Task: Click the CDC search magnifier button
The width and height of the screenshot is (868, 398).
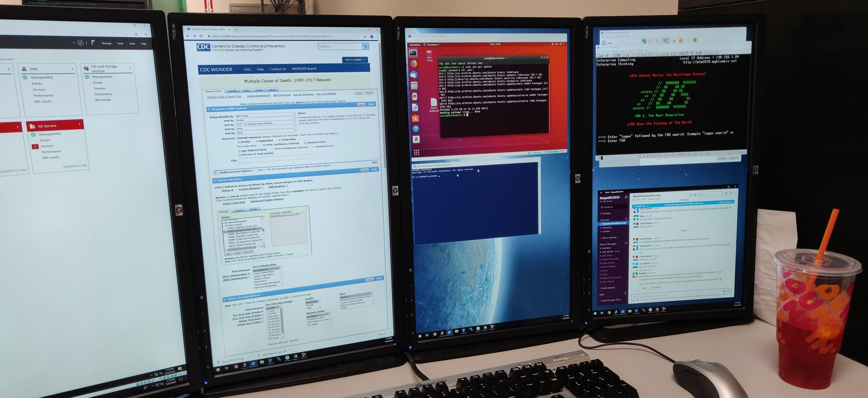Action: point(365,46)
